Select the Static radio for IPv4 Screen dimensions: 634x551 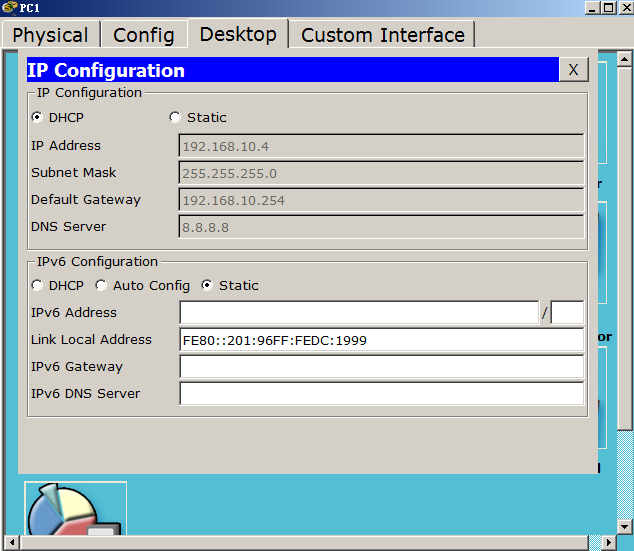[x=175, y=117]
